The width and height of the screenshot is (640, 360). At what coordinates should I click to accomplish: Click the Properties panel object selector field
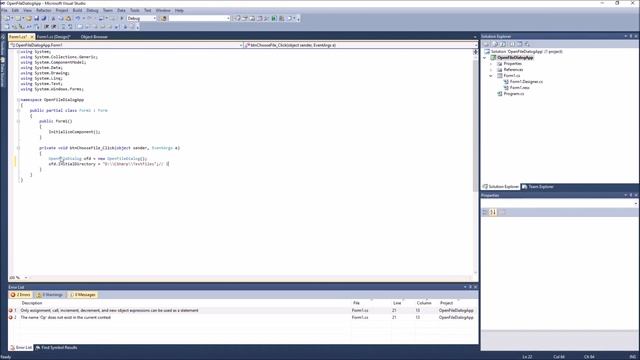[559, 203]
